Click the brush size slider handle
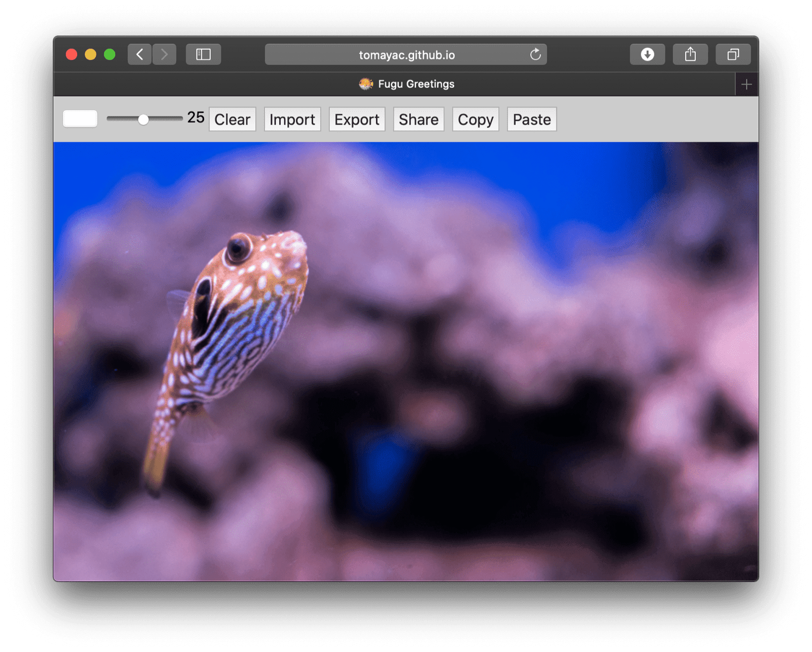 [144, 119]
